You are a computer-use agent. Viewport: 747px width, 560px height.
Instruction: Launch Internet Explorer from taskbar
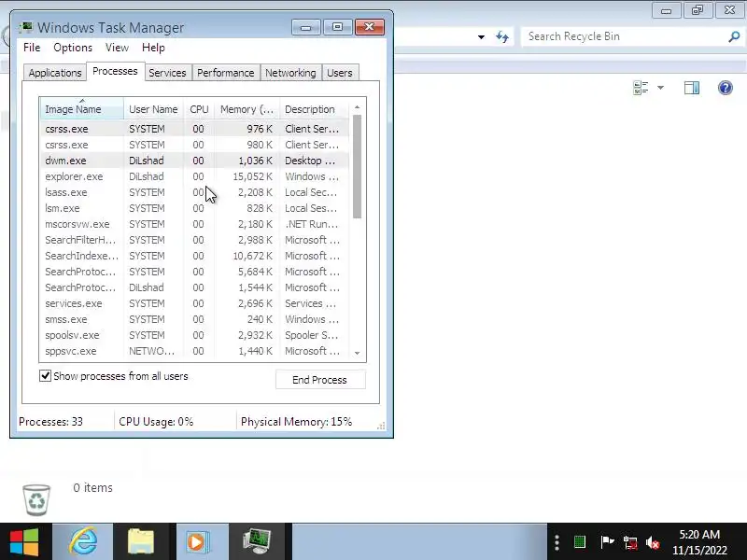(x=83, y=542)
